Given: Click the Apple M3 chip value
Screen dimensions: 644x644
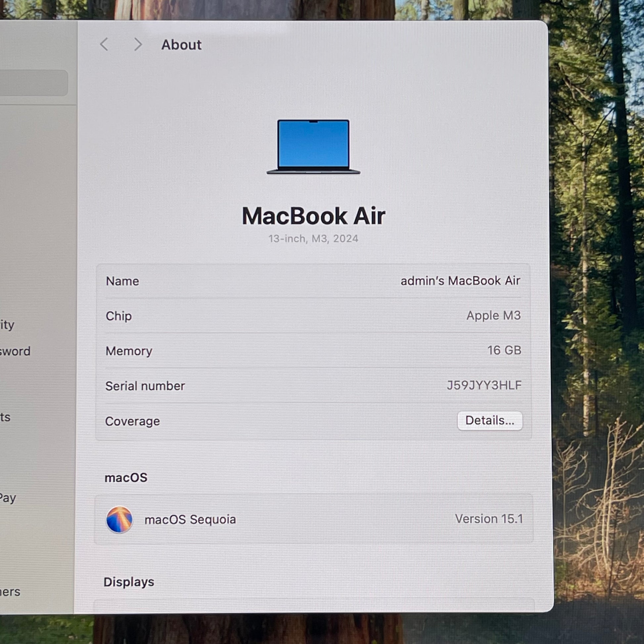Looking at the screenshot, I should tap(494, 315).
